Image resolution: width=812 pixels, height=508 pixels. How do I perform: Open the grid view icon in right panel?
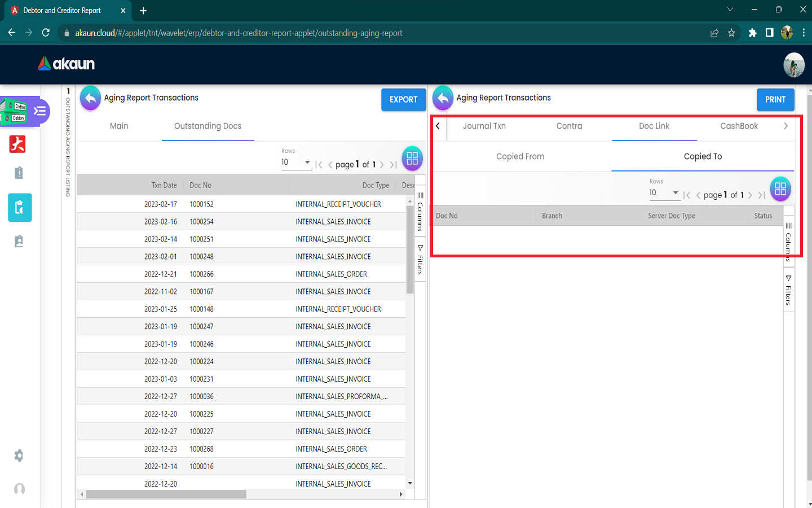coord(780,189)
